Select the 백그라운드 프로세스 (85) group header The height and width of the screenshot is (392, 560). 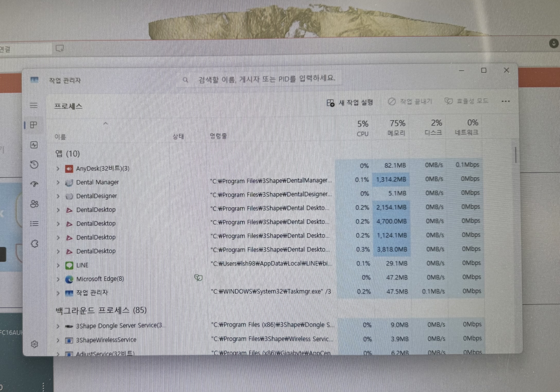pyautogui.click(x=101, y=310)
